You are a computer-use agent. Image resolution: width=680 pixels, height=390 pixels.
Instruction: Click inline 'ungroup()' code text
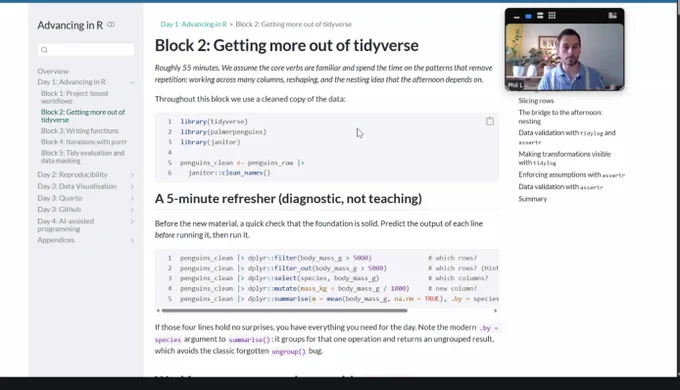pos(288,352)
